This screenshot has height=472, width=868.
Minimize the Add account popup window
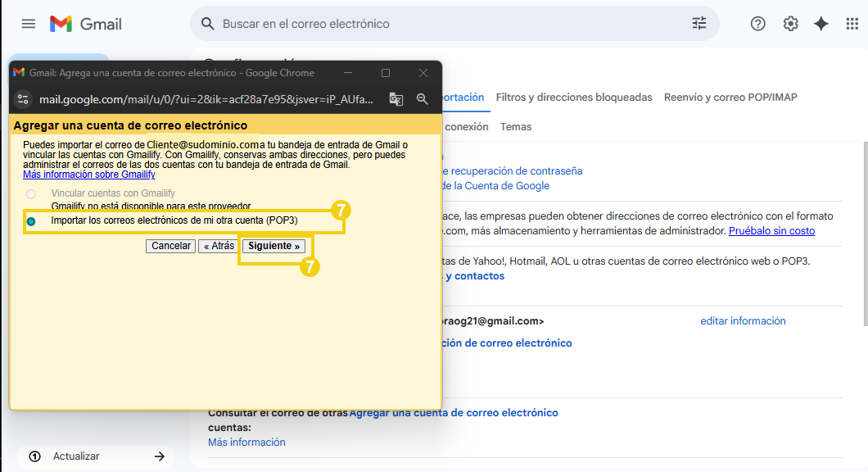348,73
